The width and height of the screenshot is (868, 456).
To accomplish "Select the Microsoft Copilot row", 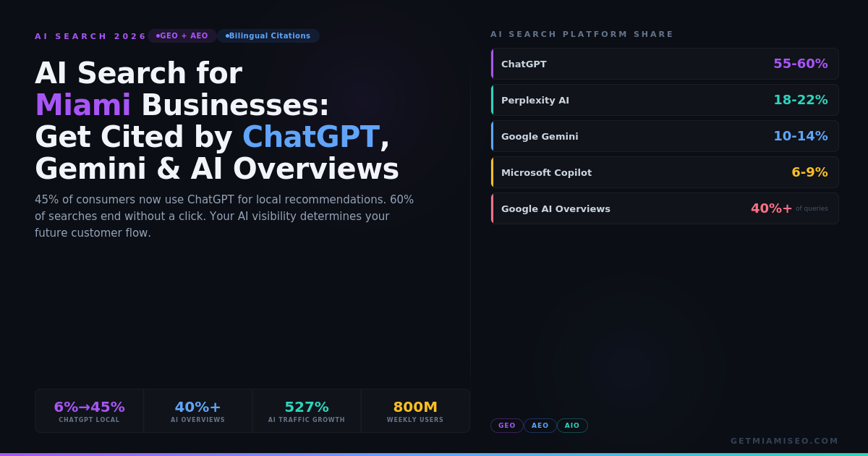I will point(664,172).
